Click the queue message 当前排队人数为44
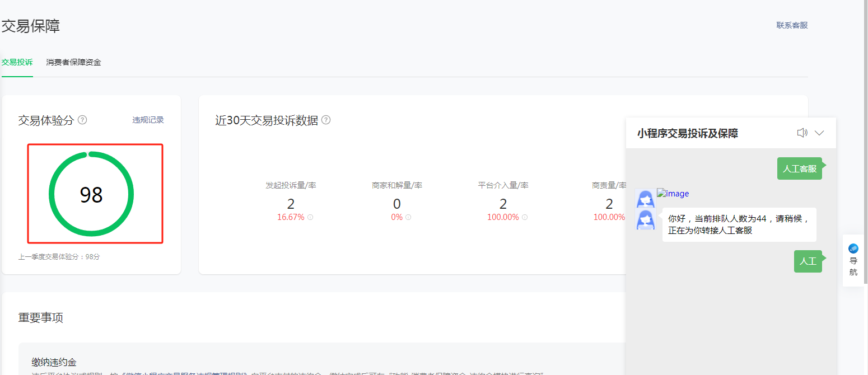Image resolution: width=868 pixels, height=375 pixels. 739,224
